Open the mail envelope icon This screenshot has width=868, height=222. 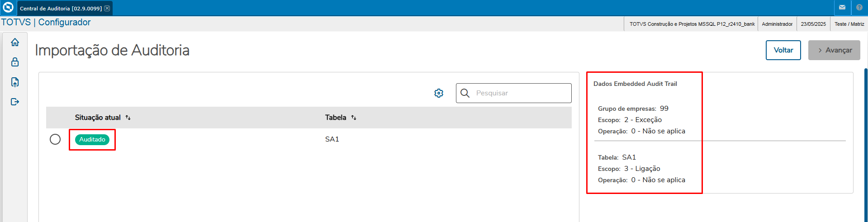[x=842, y=7]
